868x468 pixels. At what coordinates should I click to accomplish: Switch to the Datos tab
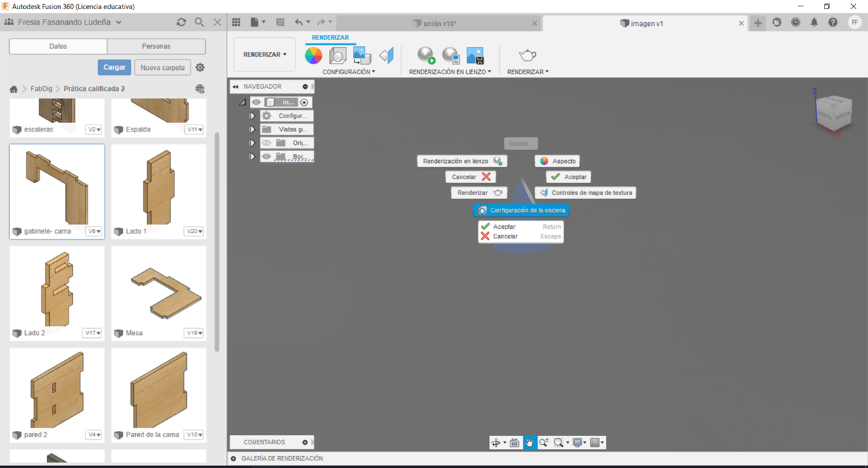coord(58,46)
